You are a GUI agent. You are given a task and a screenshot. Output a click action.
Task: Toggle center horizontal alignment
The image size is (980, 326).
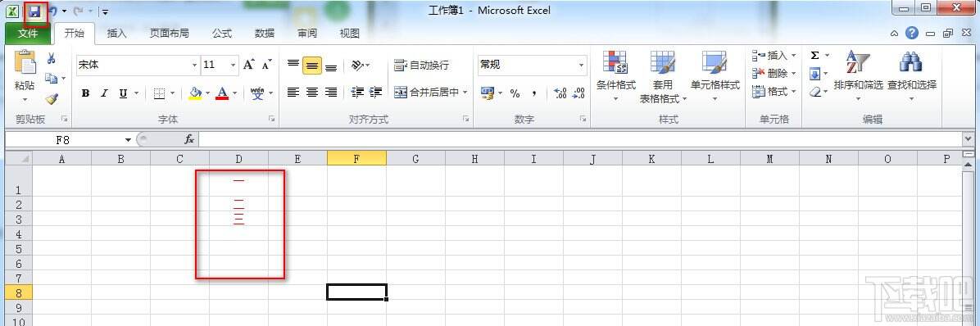tap(312, 93)
